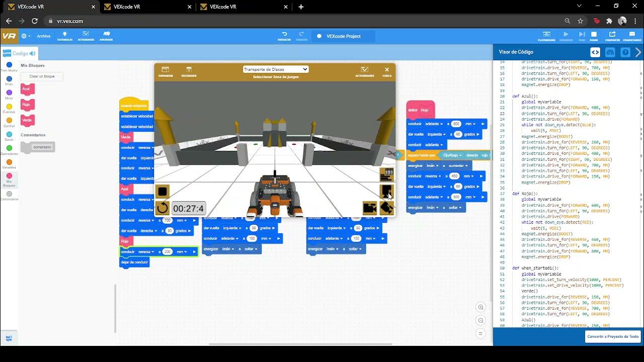Select Tren Motriz block category
Screen dimensions: 644x362
pos(9,67)
